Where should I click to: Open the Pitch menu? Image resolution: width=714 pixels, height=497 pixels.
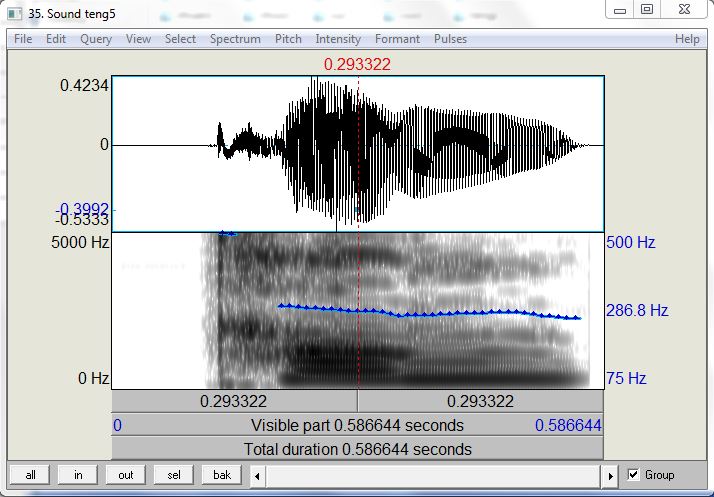click(x=288, y=39)
